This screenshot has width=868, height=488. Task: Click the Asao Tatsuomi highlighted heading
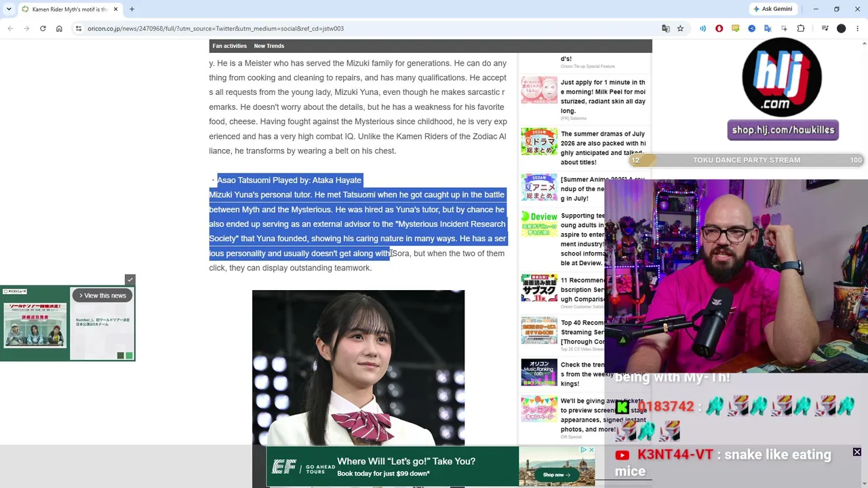pyautogui.click(x=289, y=180)
